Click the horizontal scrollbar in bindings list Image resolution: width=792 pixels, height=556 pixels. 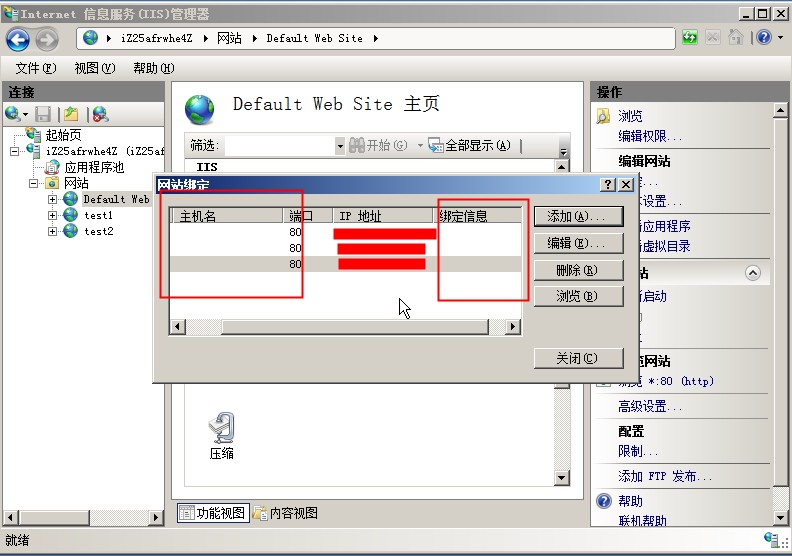point(354,327)
